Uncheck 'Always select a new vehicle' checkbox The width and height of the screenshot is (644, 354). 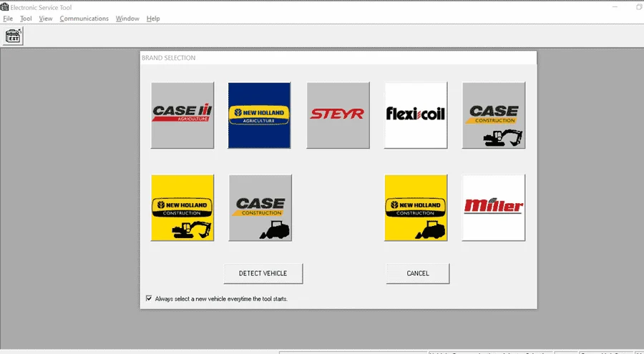coord(149,298)
